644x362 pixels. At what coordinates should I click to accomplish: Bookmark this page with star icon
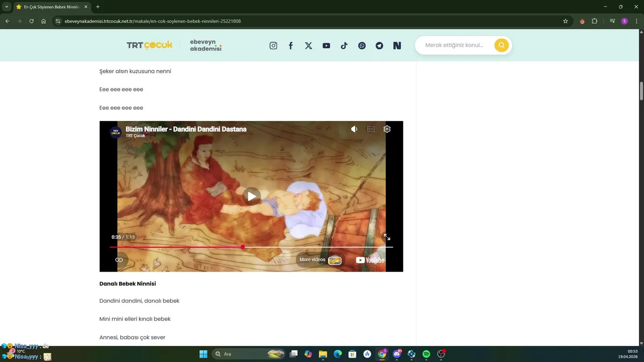566,21
